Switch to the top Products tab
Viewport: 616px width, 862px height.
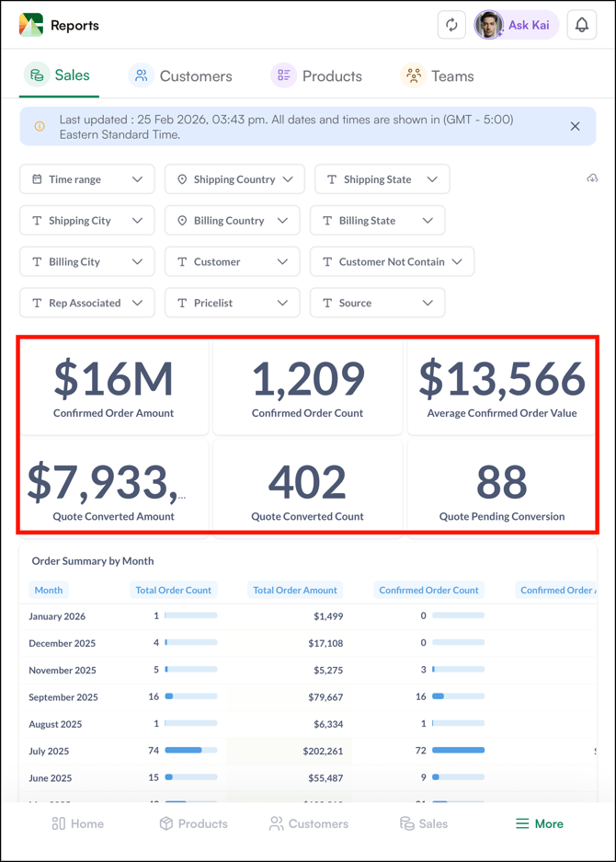pos(316,76)
